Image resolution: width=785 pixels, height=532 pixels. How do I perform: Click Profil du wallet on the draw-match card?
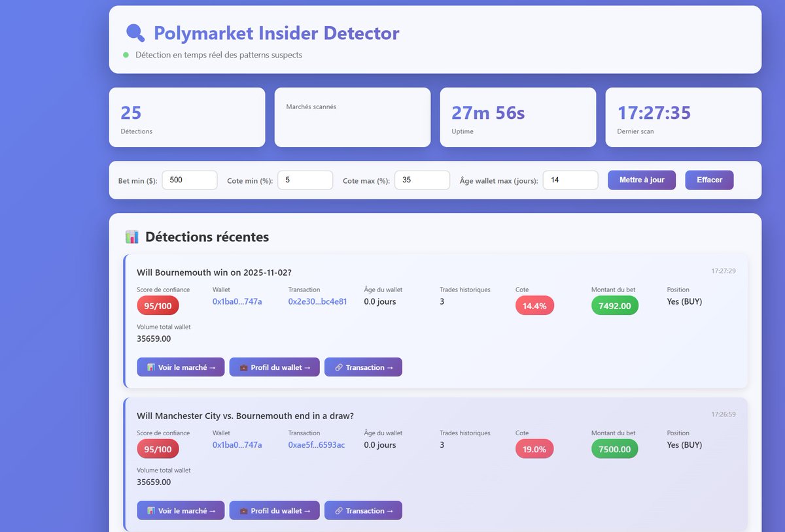(x=274, y=510)
